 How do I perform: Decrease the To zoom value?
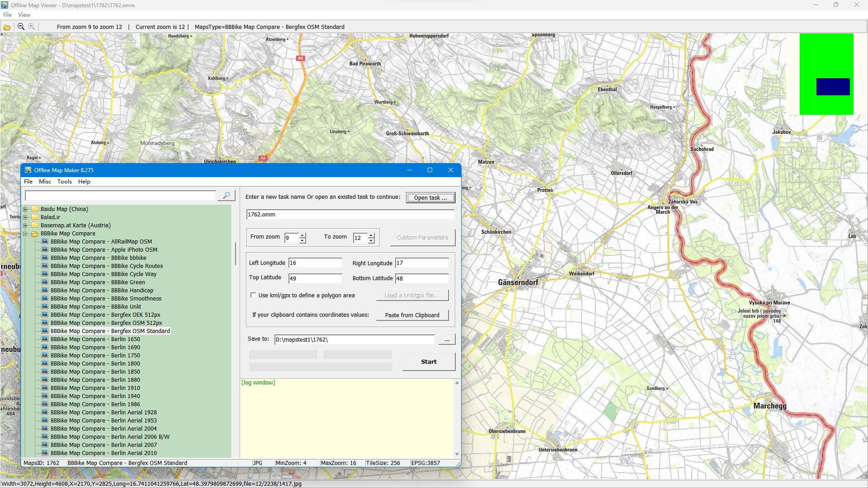coord(371,240)
